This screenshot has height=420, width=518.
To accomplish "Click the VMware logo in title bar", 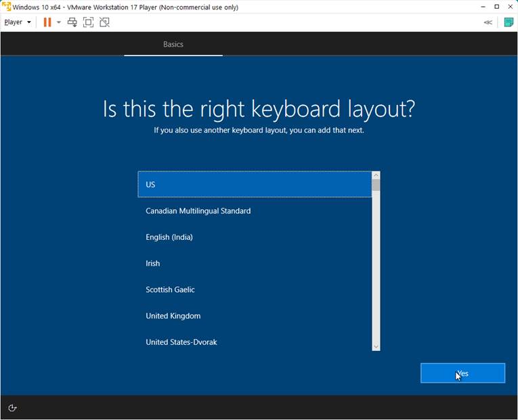I will coord(6,7).
